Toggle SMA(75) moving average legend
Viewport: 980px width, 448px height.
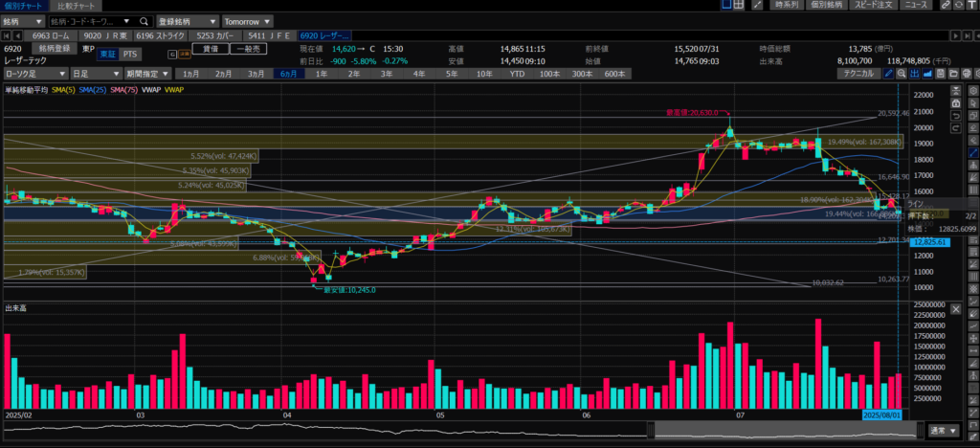pyautogui.click(x=123, y=90)
